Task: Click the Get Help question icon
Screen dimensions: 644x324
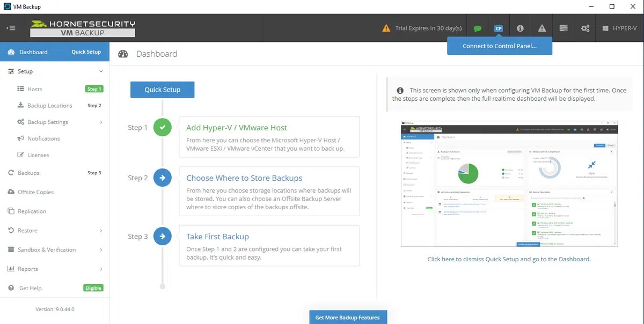Action: [11, 288]
